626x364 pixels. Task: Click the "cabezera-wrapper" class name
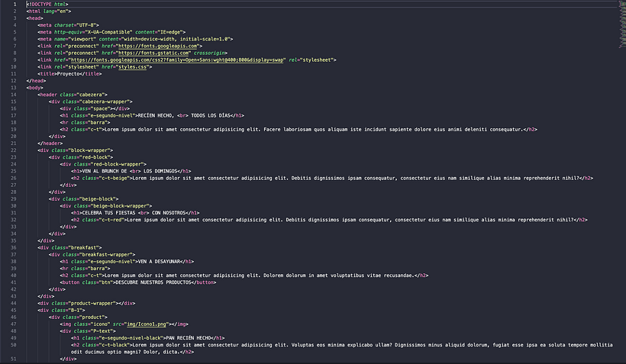click(105, 101)
